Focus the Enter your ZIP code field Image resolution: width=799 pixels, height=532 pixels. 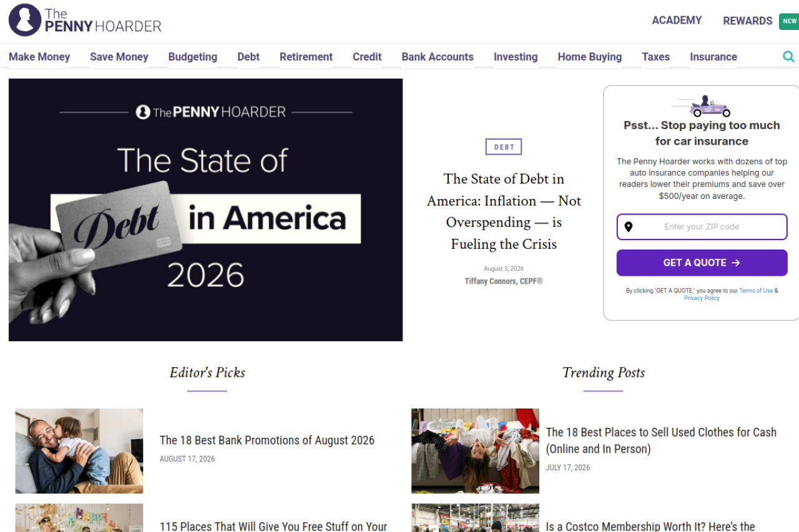(x=702, y=227)
